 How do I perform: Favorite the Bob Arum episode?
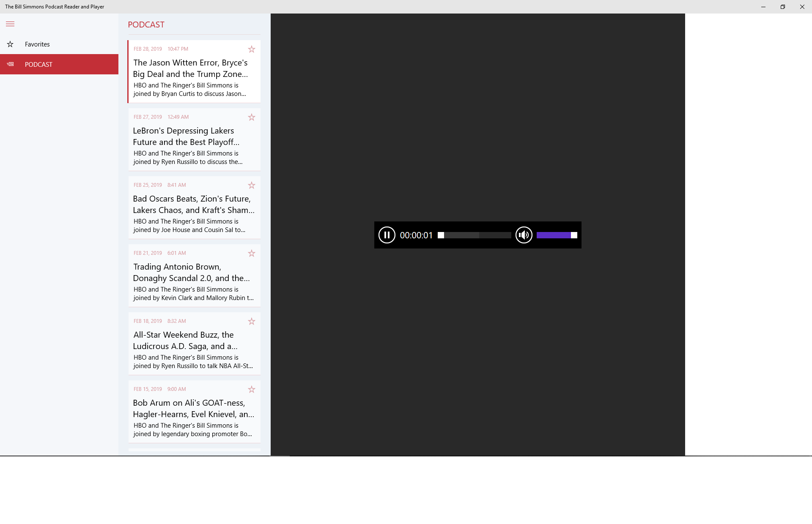tap(252, 390)
